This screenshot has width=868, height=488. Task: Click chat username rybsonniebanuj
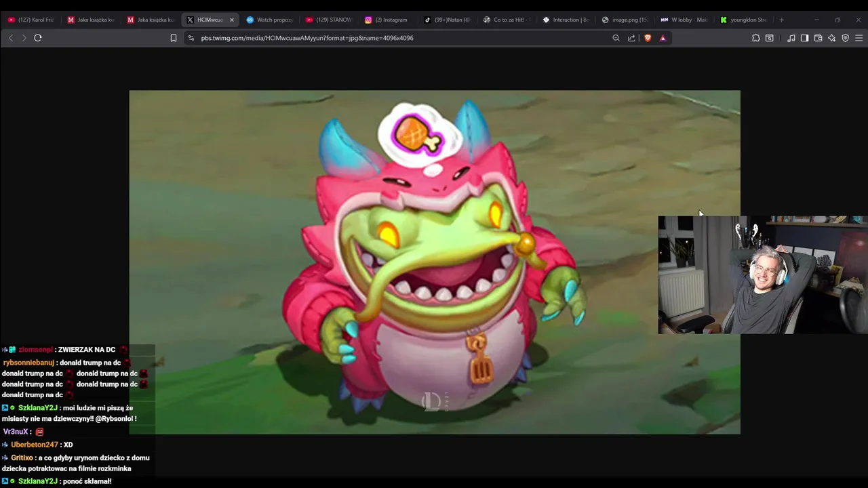(28, 363)
